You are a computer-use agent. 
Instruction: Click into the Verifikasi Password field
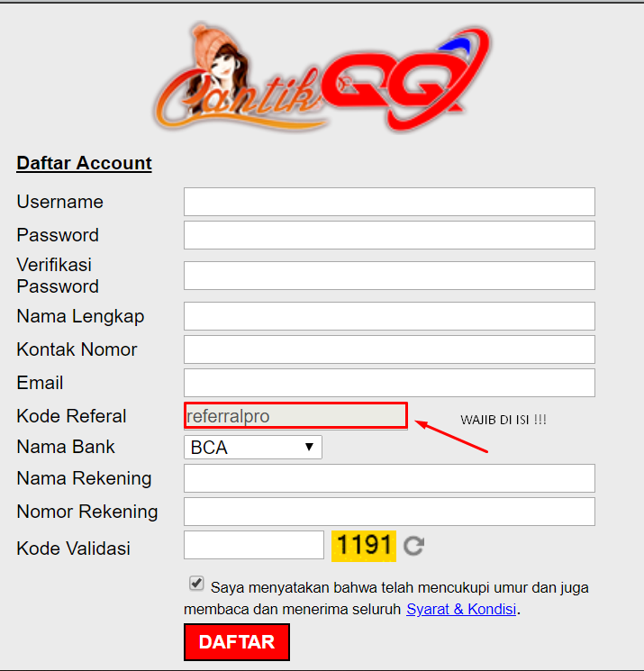coord(389,276)
